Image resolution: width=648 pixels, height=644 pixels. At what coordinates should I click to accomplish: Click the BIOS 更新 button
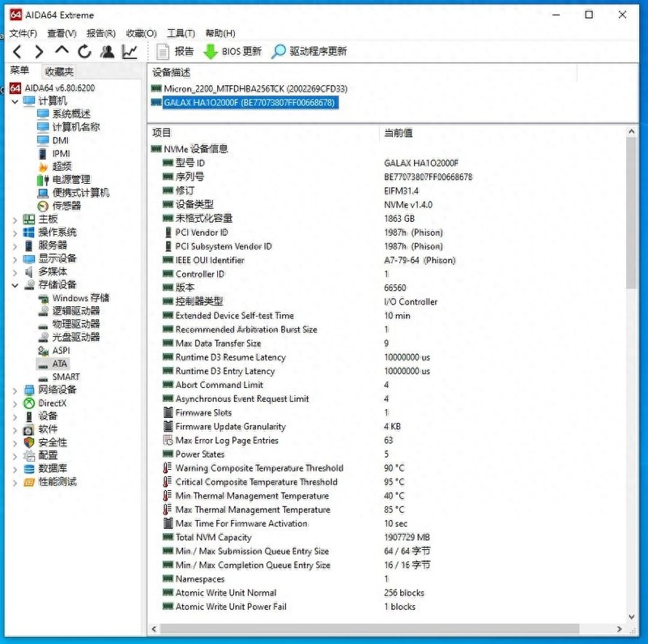point(233,50)
